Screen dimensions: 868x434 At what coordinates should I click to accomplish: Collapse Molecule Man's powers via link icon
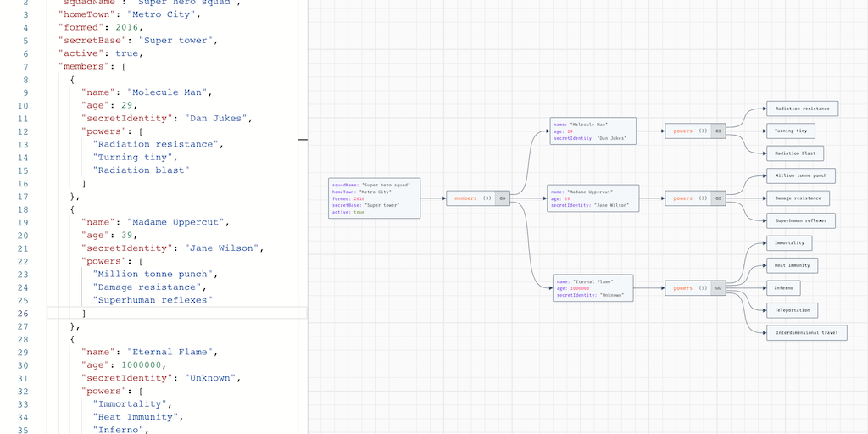coord(718,131)
